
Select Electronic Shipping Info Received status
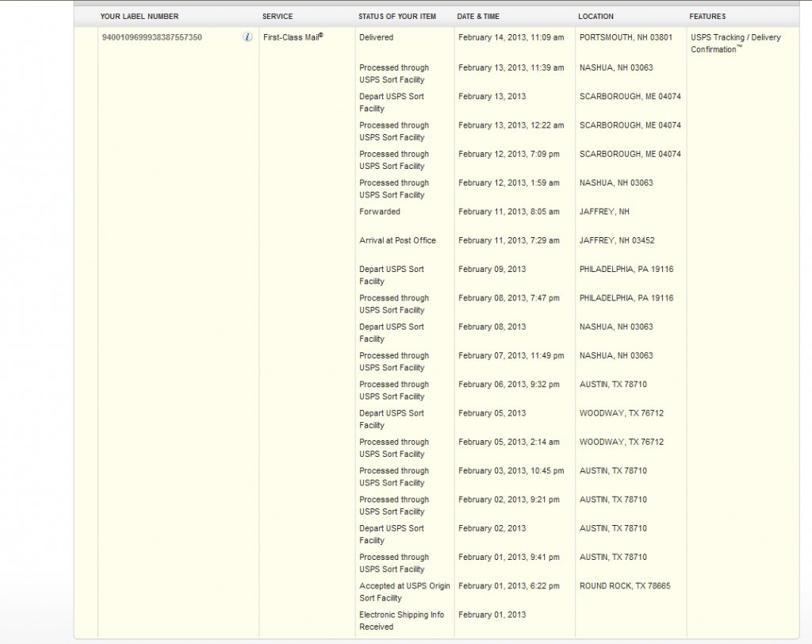point(401,621)
